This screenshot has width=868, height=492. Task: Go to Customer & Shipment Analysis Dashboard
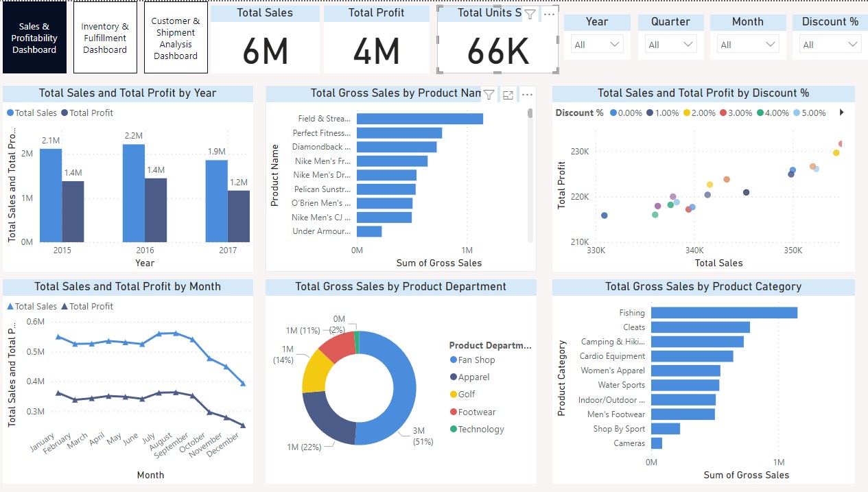[x=176, y=38]
